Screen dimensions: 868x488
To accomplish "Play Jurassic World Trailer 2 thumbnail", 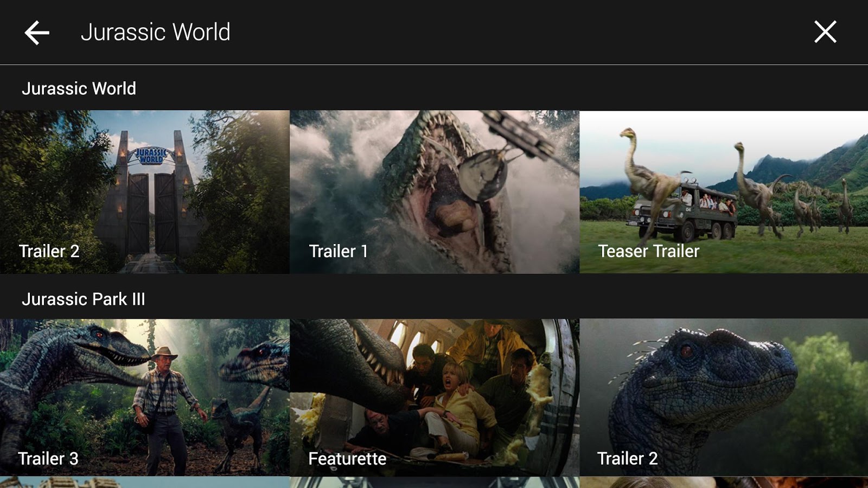I will tap(145, 192).
